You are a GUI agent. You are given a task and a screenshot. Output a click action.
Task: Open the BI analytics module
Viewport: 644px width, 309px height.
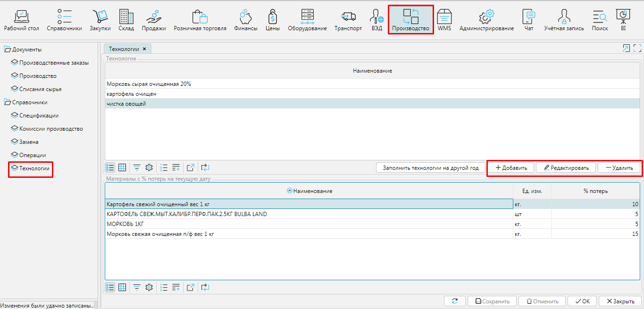(x=623, y=20)
